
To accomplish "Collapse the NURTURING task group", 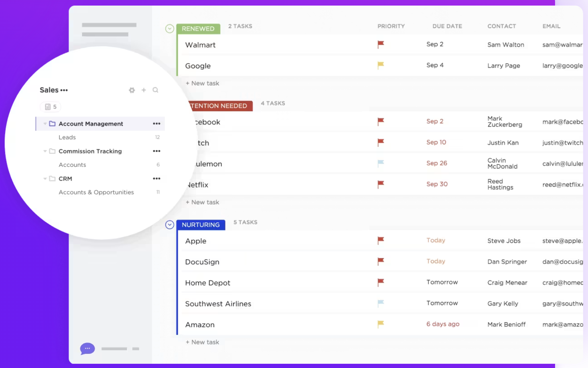I will [x=170, y=225].
